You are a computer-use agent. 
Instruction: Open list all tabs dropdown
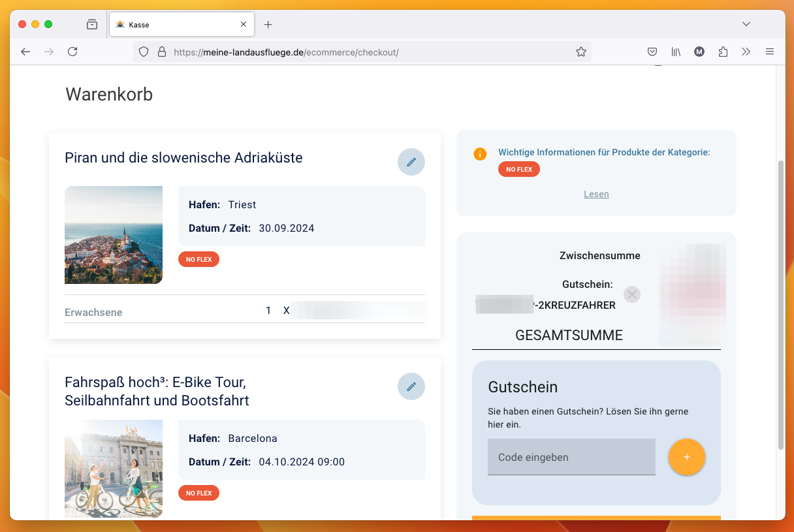pyautogui.click(x=746, y=24)
